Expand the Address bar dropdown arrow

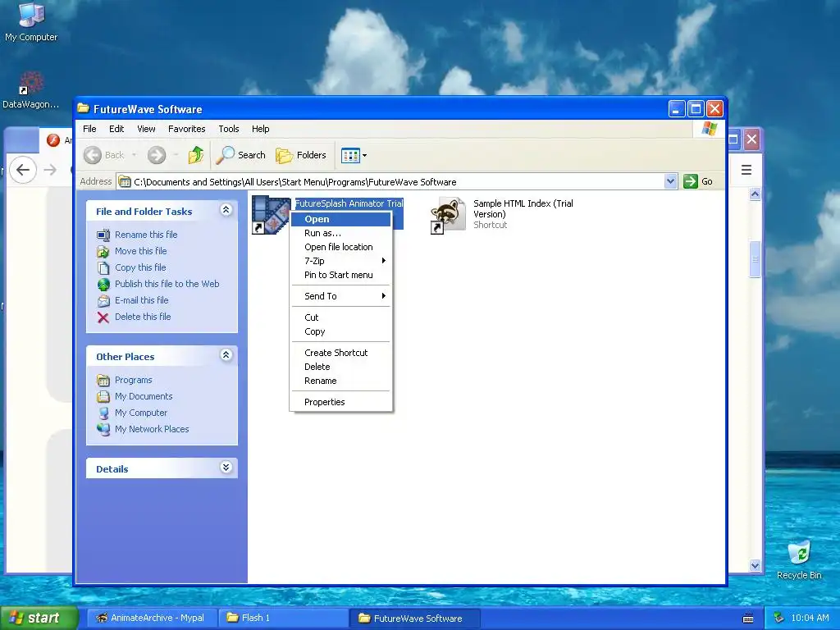pyautogui.click(x=670, y=181)
